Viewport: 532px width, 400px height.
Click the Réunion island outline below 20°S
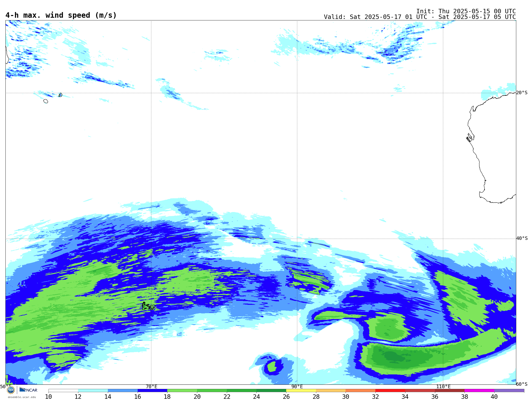[46, 101]
